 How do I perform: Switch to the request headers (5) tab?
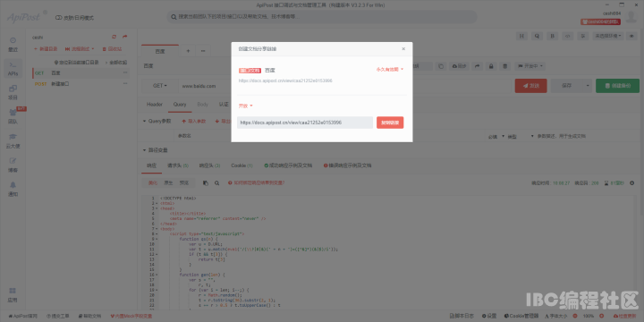point(177,165)
